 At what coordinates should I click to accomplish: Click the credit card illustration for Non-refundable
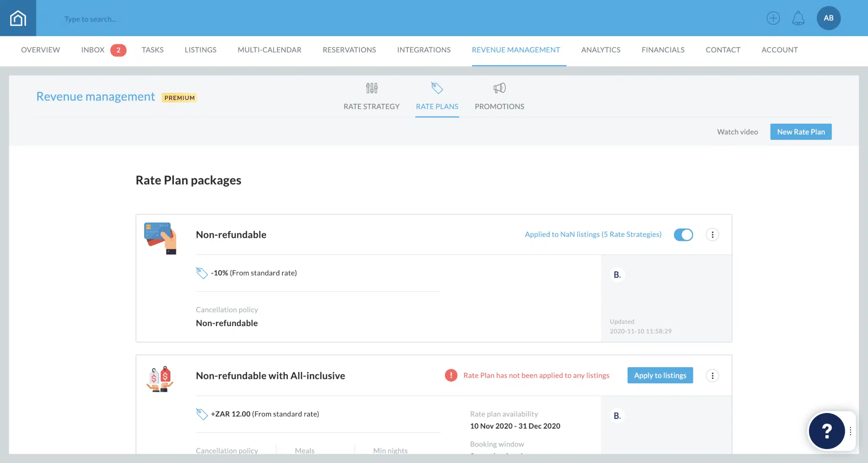[160, 238]
